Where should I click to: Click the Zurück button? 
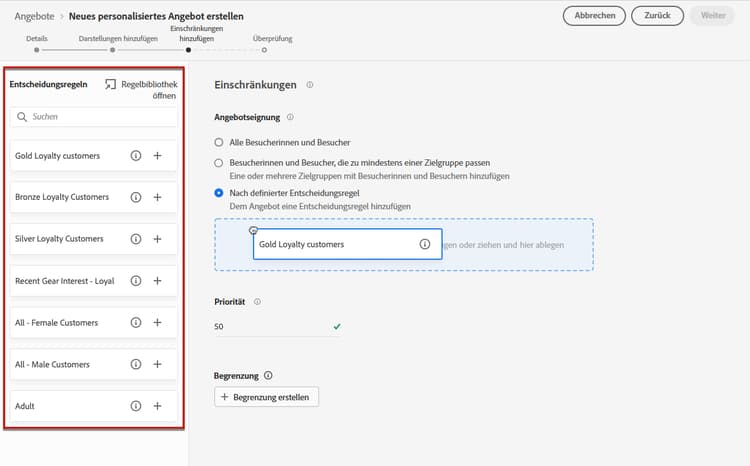point(658,16)
